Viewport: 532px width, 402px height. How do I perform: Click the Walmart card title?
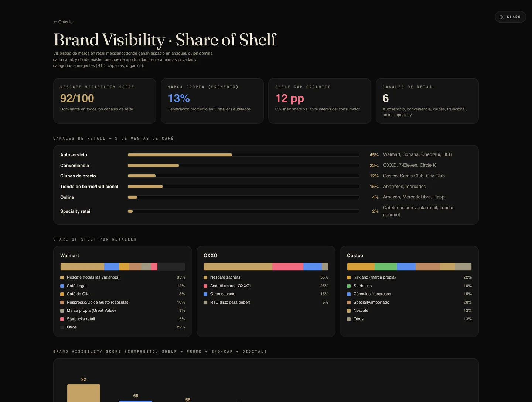69,256
